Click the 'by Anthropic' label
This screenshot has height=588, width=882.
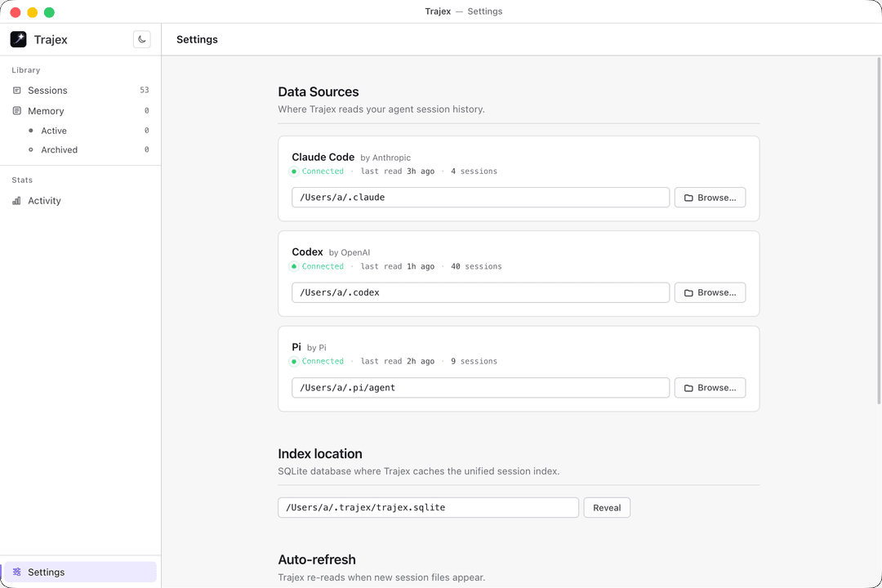pyautogui.click(x=385, y=158)
